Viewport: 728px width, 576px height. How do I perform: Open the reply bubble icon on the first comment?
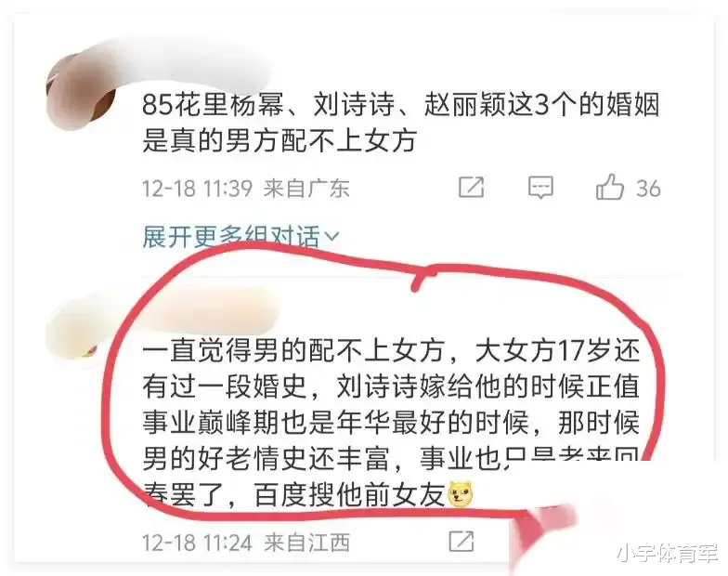point(540,188)
